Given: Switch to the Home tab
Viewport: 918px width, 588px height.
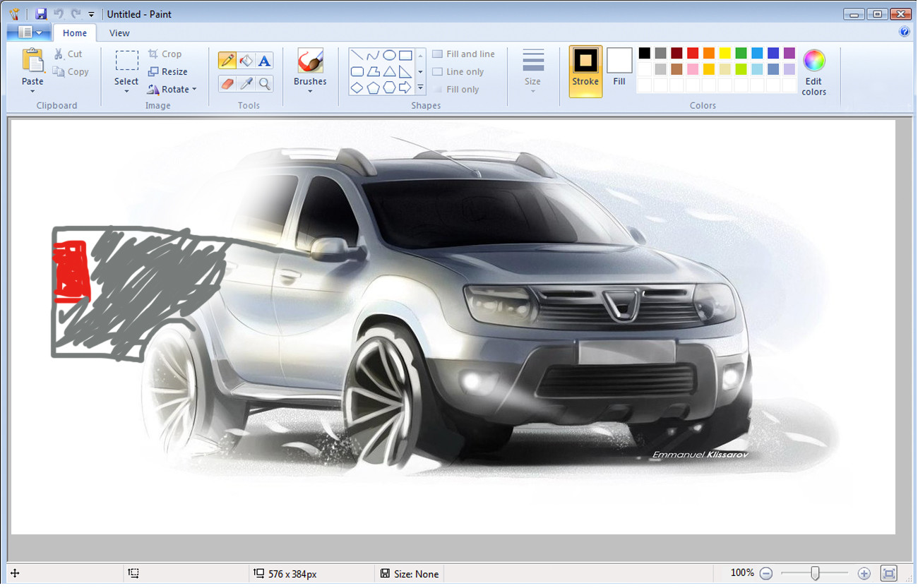Looking at the screenshot, I should coord(75,33).
